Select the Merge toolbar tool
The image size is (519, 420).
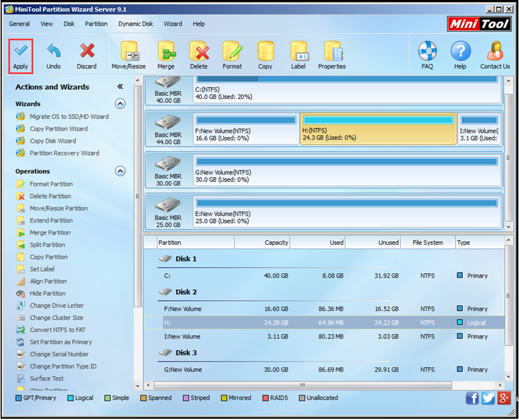tap(166, 55)
